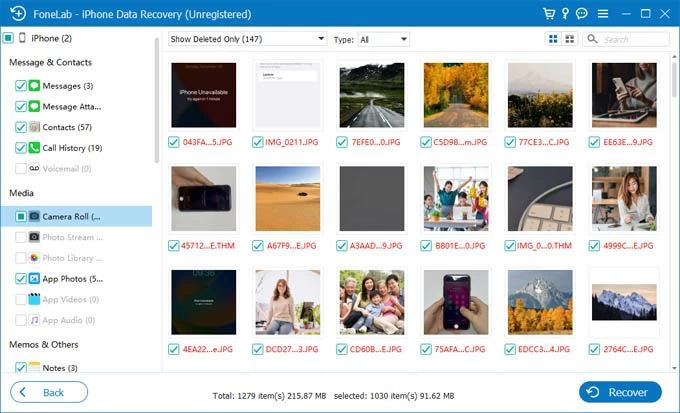
Task: Click the App Photos icon
Action: coord(35,279)
